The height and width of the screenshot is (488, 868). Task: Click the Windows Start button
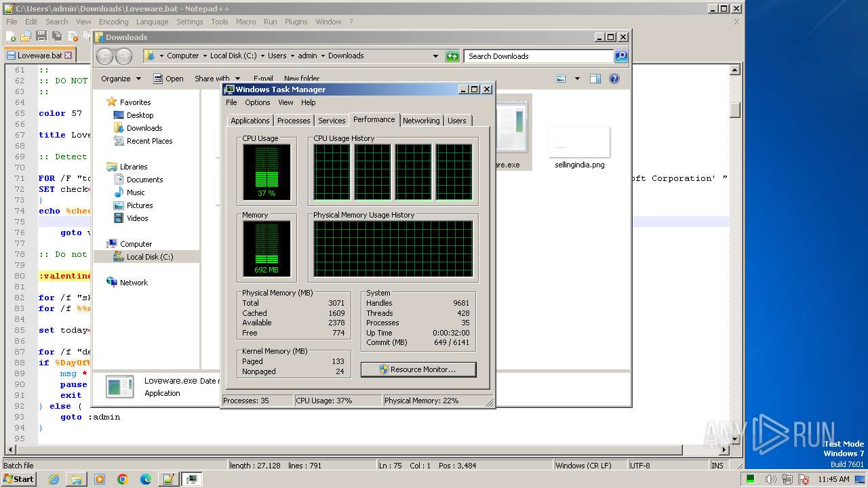pos(19,479)
